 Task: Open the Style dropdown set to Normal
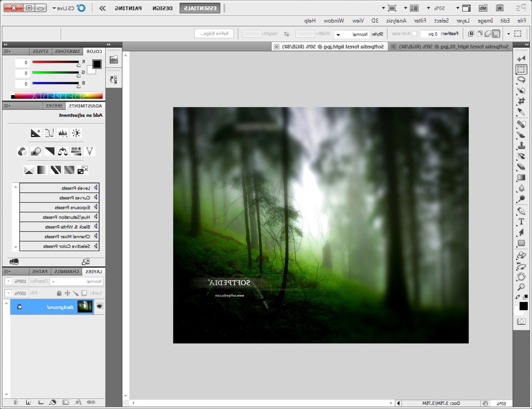pyautogui.click(x=352, y=34)
